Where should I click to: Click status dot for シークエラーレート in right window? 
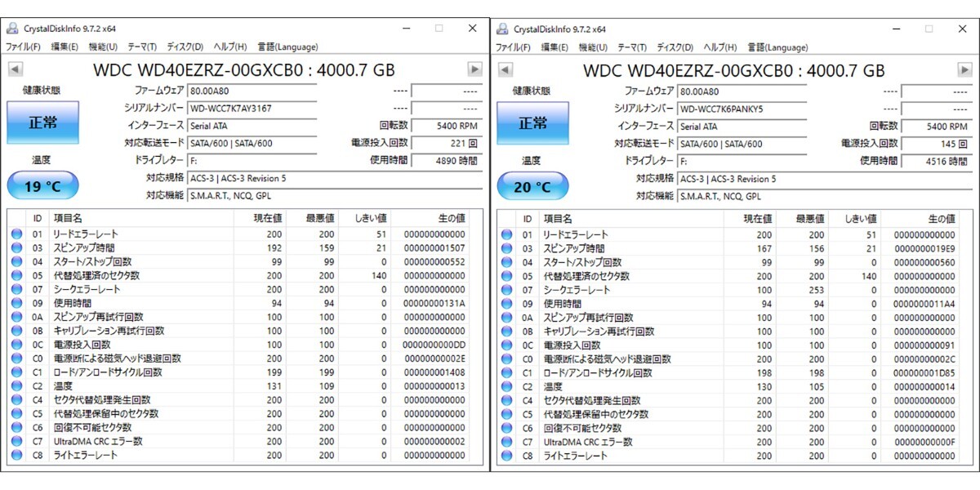tap(506, 290)
